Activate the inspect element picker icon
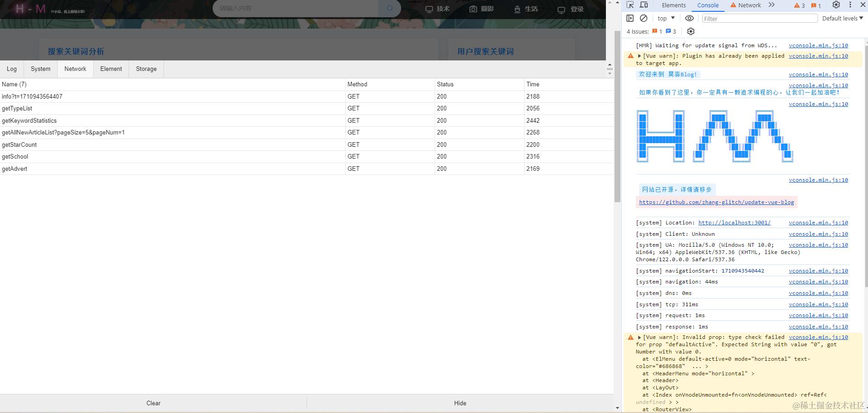Image resolution: width=868 pixels, height=413 pixels. click(x=630, y=5)
